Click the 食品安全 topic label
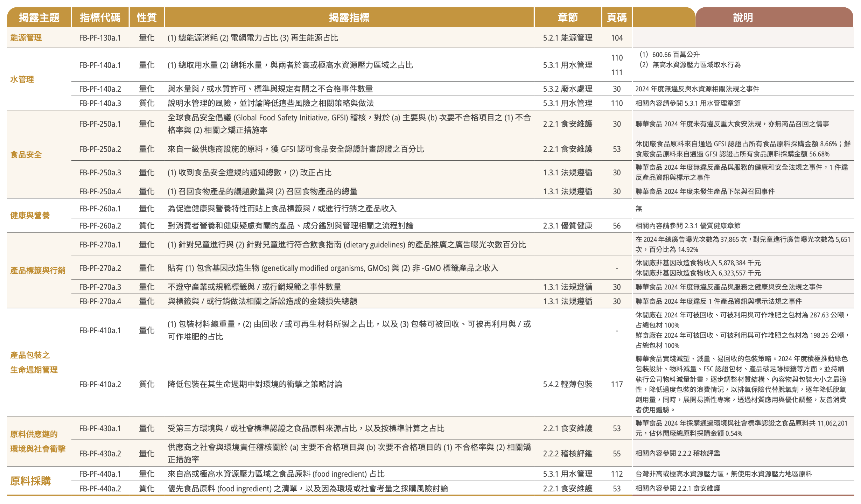 click(26, 155)
